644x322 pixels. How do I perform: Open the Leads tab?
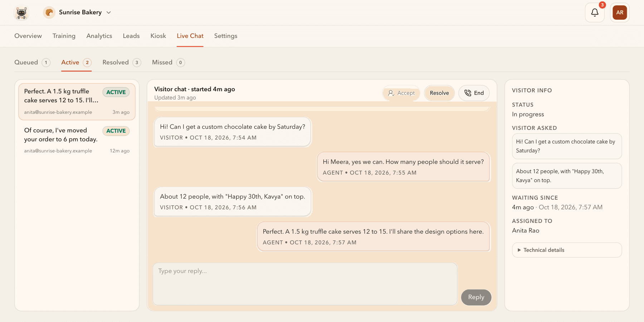point(131,36)
